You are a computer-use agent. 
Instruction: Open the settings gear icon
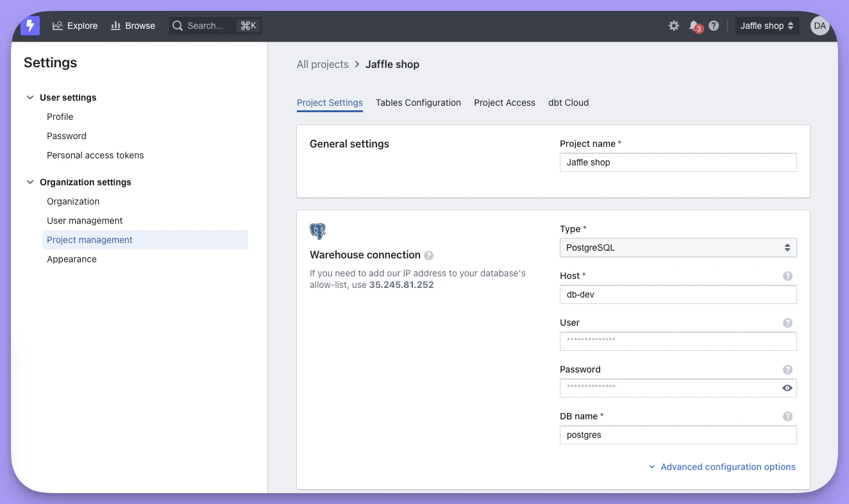[673, 26]
